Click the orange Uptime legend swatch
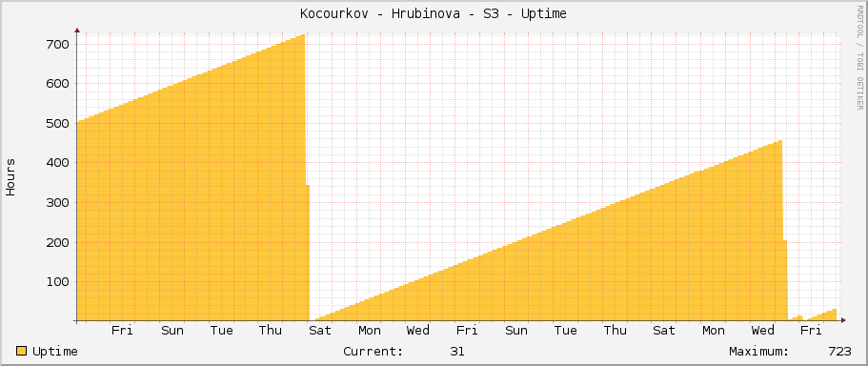The width and height of the screenshot is (868, 366). tap(21, 351)
